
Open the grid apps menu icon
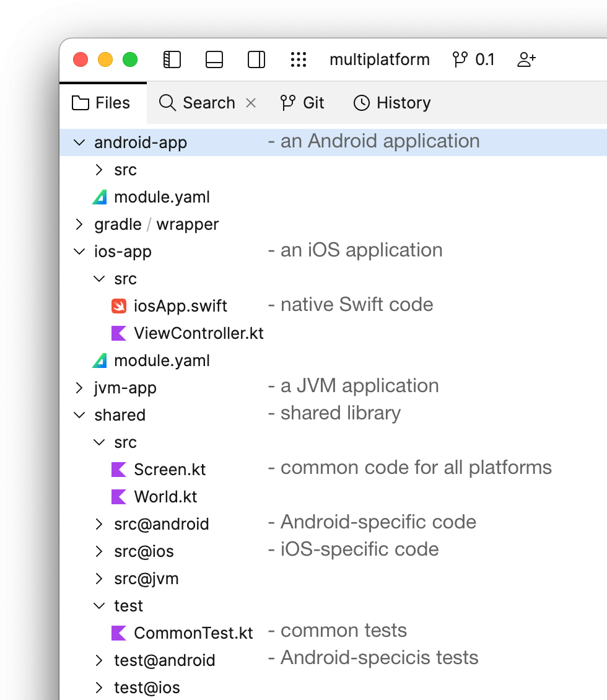pyautogui.click(x=299, y=59)
